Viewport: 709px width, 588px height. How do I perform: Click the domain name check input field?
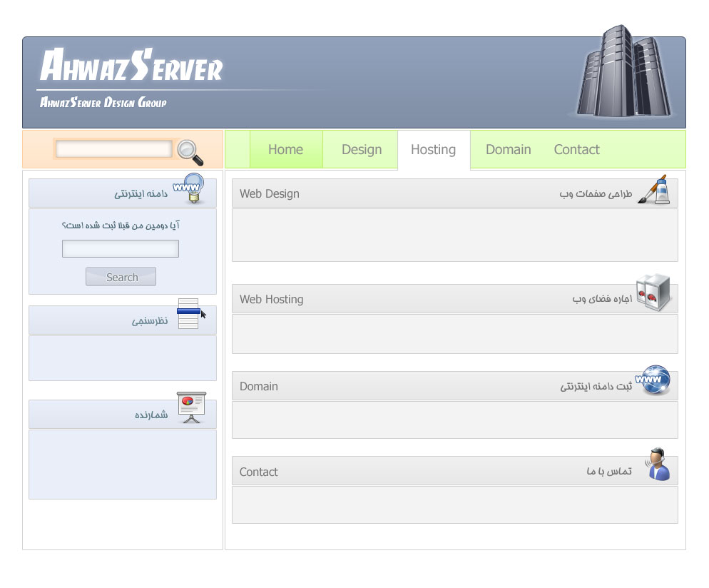click(121, 249)
